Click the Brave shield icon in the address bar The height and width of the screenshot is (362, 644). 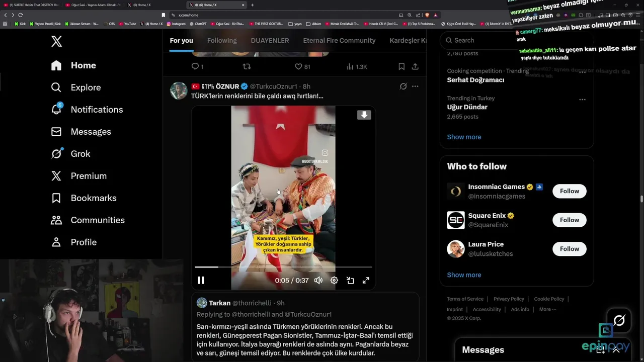click(x=427, y=15)
